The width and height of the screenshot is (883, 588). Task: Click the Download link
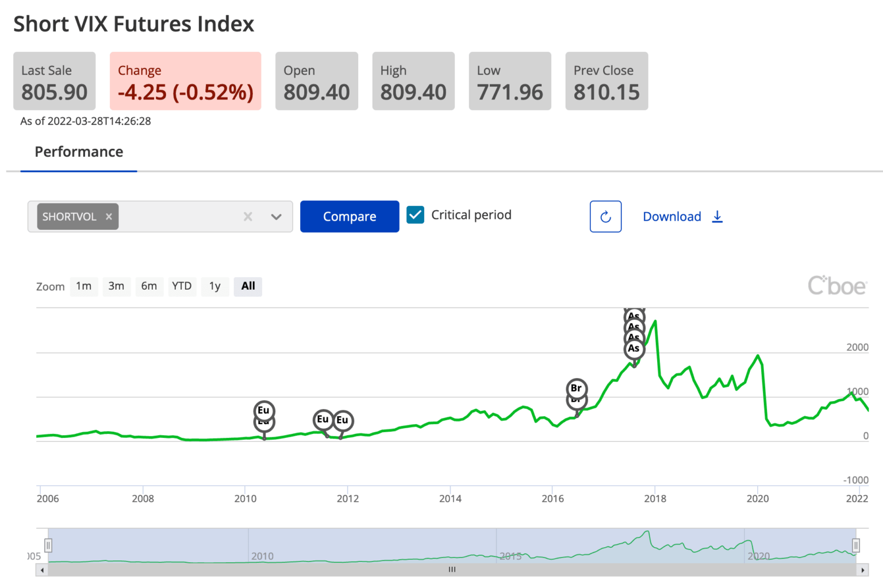671,217
